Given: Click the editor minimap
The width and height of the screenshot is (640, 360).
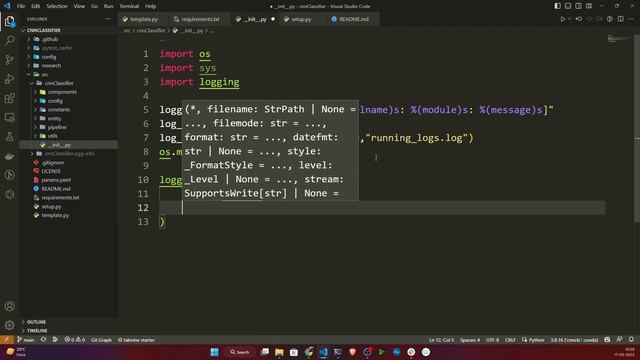Looking at the screenshot, I should (619, 39).
